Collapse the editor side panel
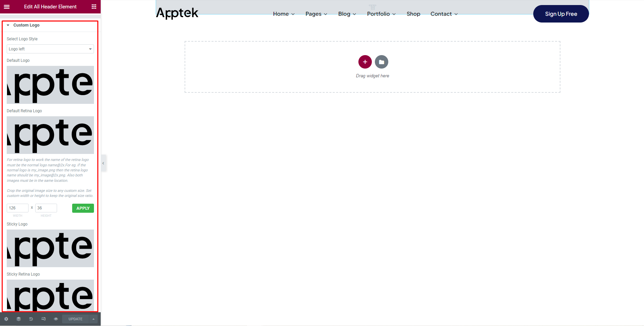Screen dimensions: 644x326 tap(103, 163)
